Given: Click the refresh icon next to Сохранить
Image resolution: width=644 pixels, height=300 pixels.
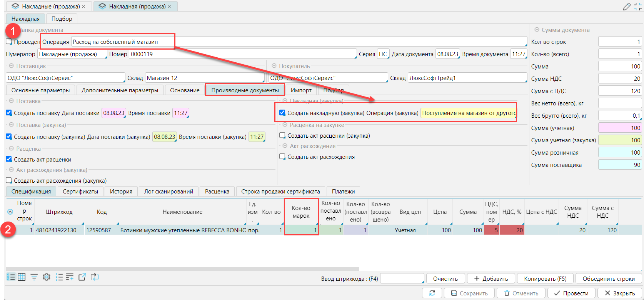Looking at the screenshot, I should pos(432,293).
